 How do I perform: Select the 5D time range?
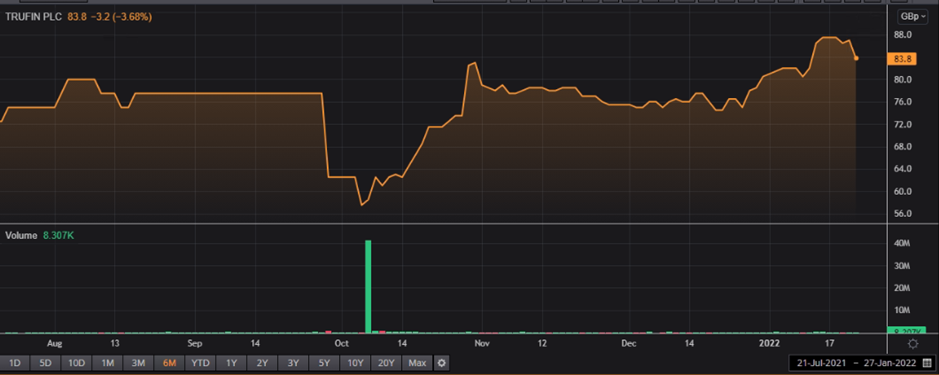[x=45, y=362]
